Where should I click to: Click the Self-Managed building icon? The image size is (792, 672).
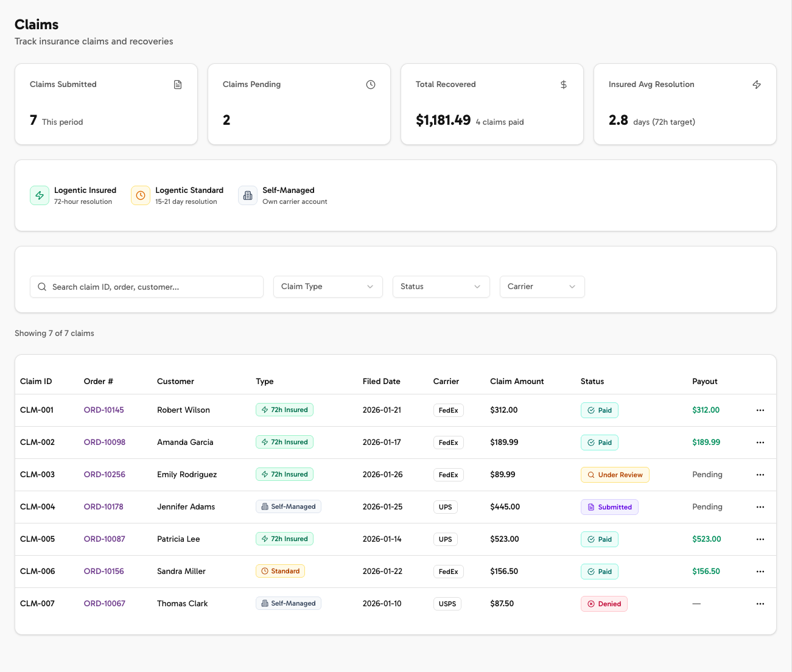click(248, 195)
